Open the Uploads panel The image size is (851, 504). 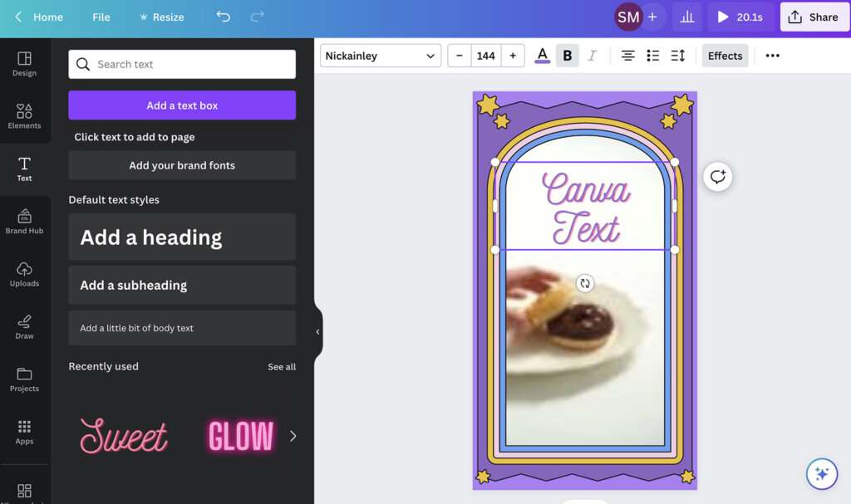(24, 273)
